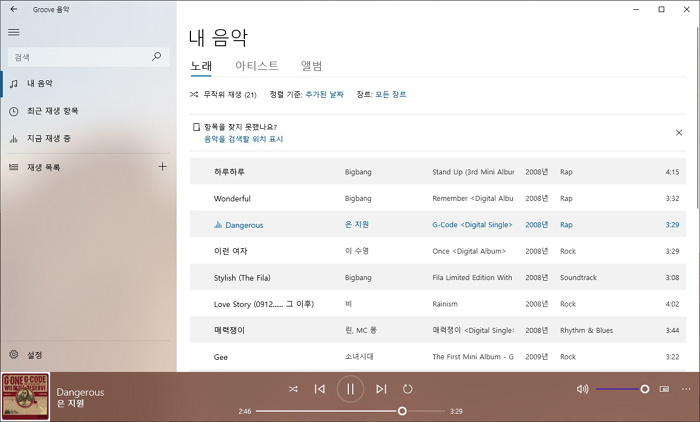Image resolution: width=700 pixels, height=422 pixels.
Task: Click the song list vertical scrollbar
Action: (697, 116)
